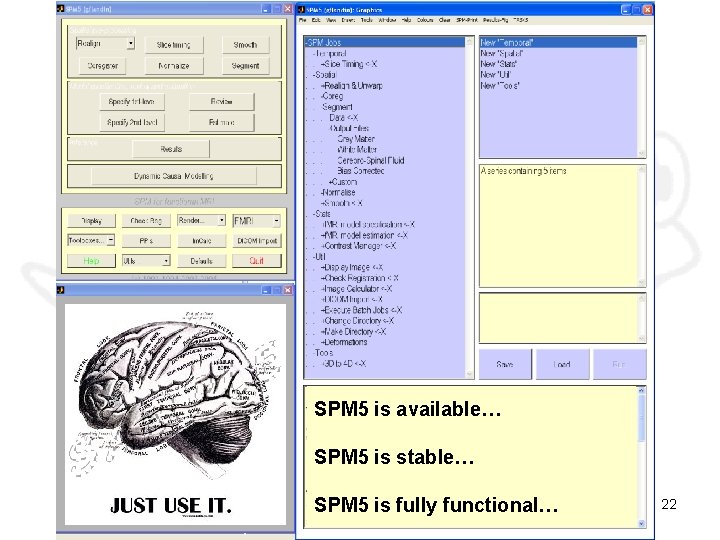The height and width of the screenshot is (540, 720).
Task: Open the TASKS menu
Action: tap(520, 20)
